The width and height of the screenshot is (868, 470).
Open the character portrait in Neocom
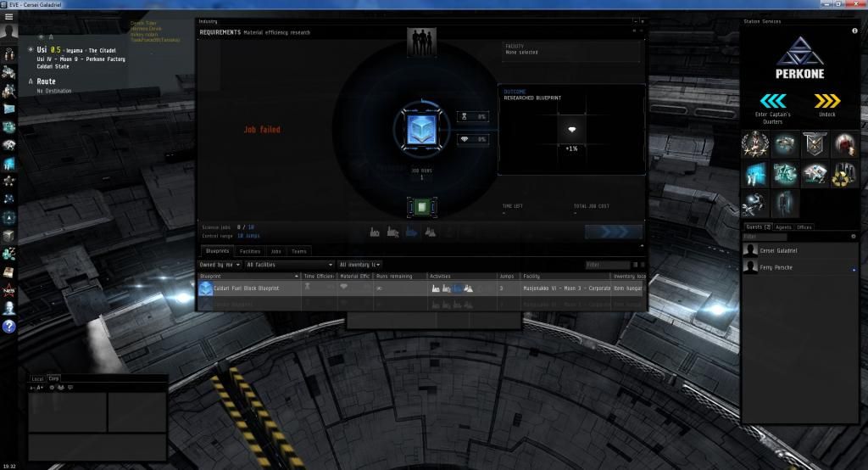tap(8, 31)
